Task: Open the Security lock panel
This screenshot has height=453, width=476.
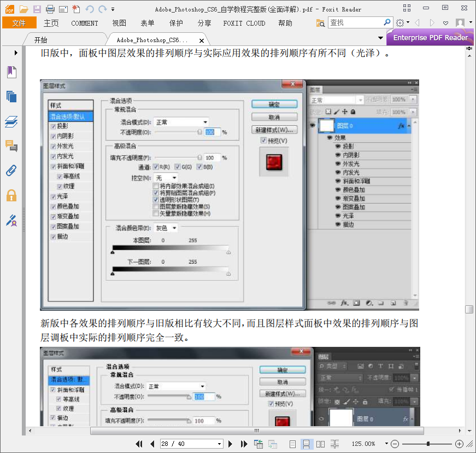Action: 11,195
